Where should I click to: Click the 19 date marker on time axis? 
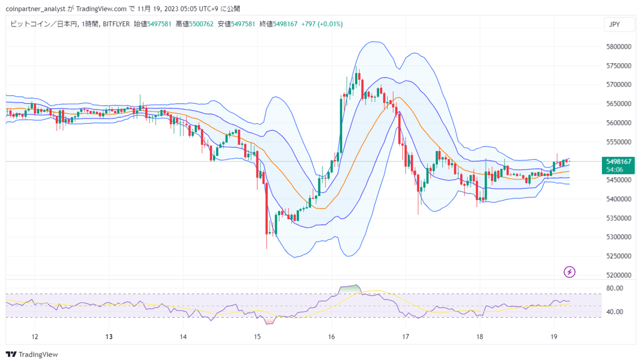(553, 337)
